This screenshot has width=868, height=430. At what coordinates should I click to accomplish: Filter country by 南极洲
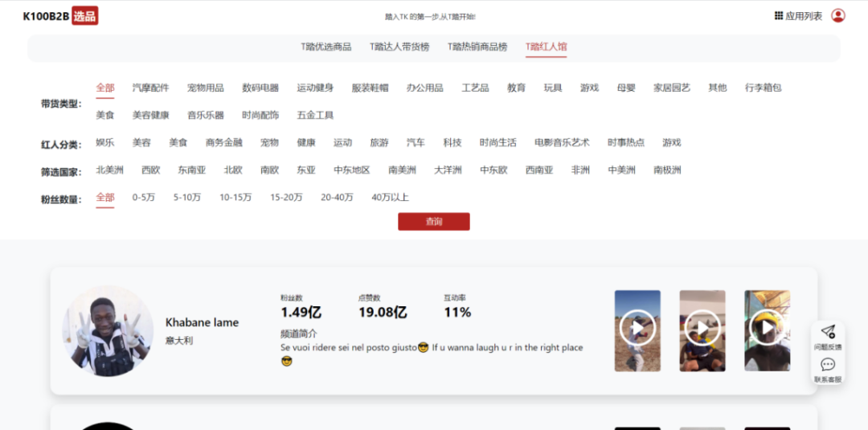pyautogui.click(x=667, y=170)
